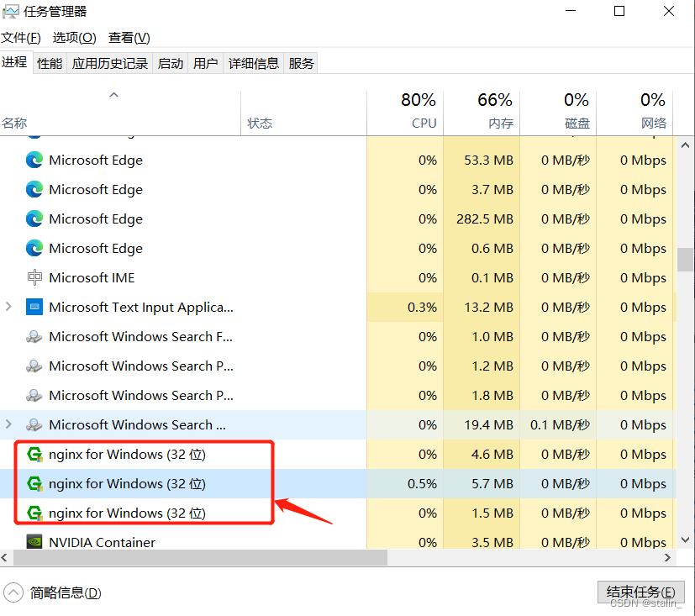Click the 简略信息(D) link
This screenshot has width=695, height=616.
point(66,592)
